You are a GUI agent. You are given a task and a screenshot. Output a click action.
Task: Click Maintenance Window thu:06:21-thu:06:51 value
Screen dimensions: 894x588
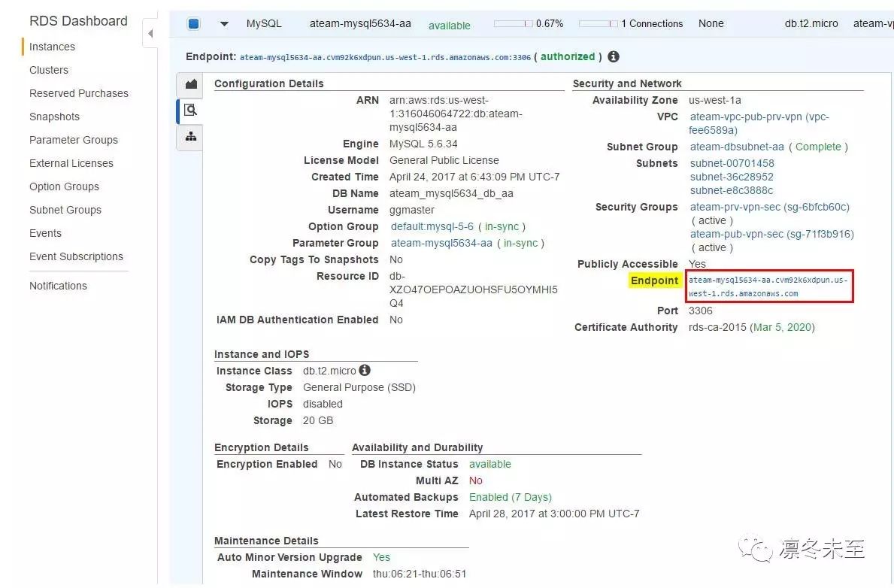pos(420,574)
